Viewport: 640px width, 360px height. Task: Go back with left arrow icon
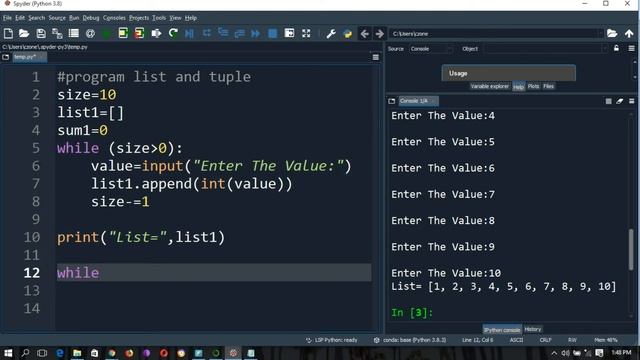tap(364, 33)
